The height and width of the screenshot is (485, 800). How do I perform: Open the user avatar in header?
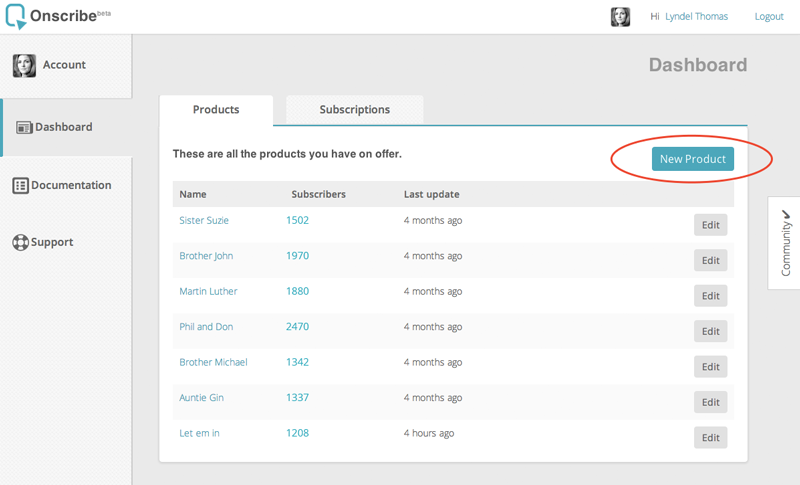[x=620, y=17]
